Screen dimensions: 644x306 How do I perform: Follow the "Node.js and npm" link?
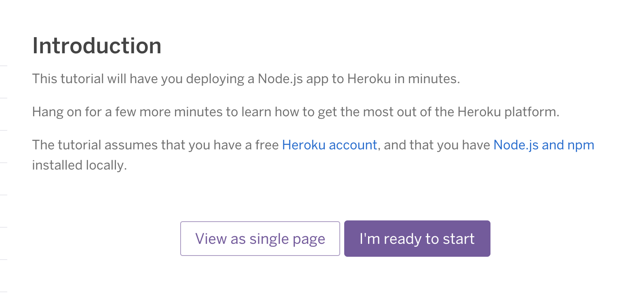(x=544, y=145)
